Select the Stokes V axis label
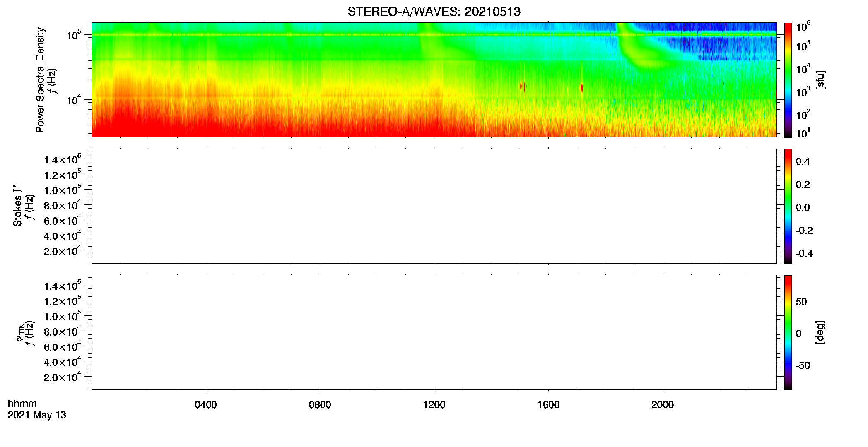The width and height of the screenshot is (868, 447). [17, 206]
